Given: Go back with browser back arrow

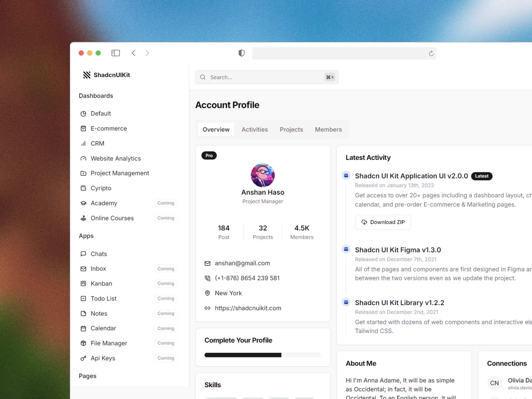Looking at the screenshot, I should coord(134,53).
